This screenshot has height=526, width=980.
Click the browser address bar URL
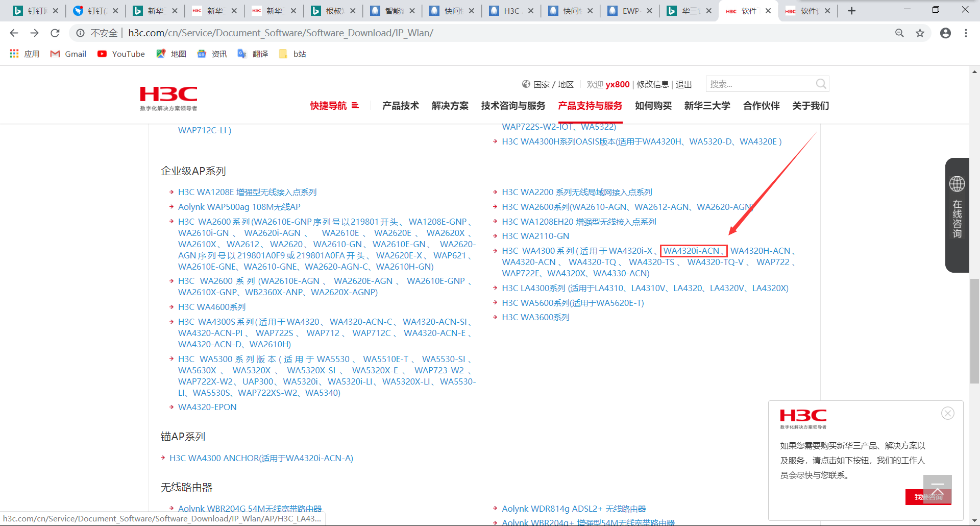[281, 33]
